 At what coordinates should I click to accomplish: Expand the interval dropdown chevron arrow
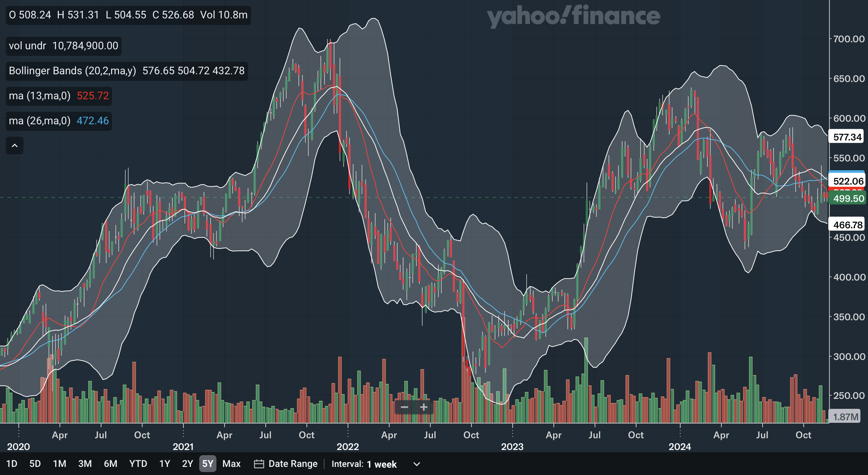(416, 464)
